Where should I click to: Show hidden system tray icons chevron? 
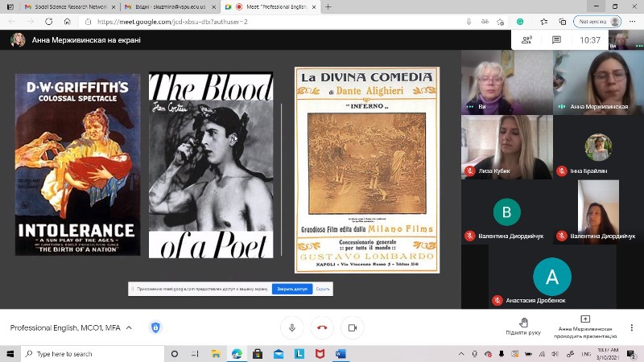click(x=461, y=354)
